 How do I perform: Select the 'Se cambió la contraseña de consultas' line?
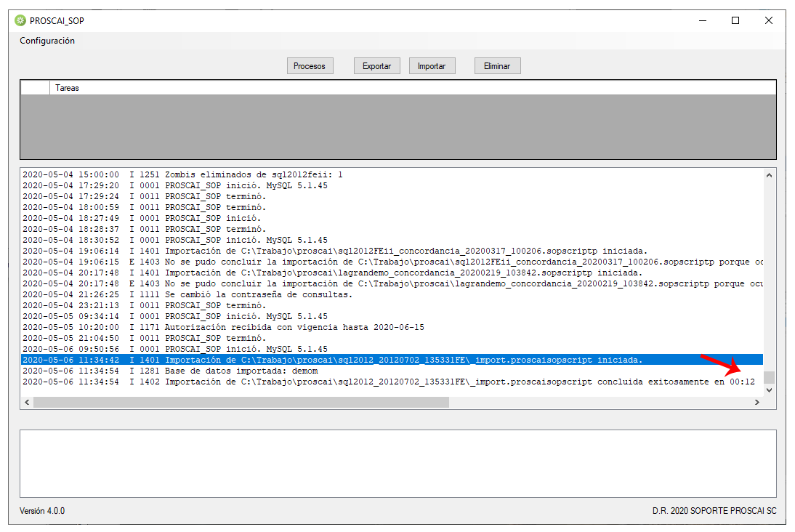pyautogui.click(x=392, y=294)
